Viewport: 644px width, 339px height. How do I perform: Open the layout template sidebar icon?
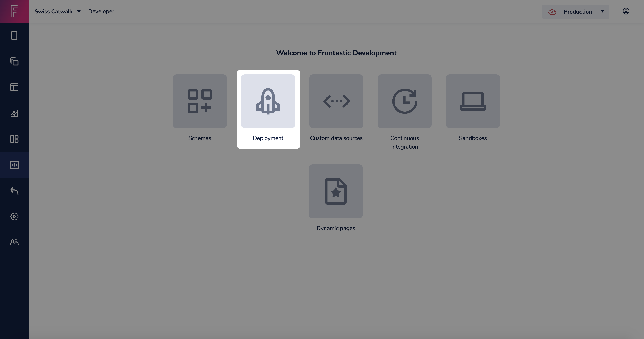coord(14,87)
